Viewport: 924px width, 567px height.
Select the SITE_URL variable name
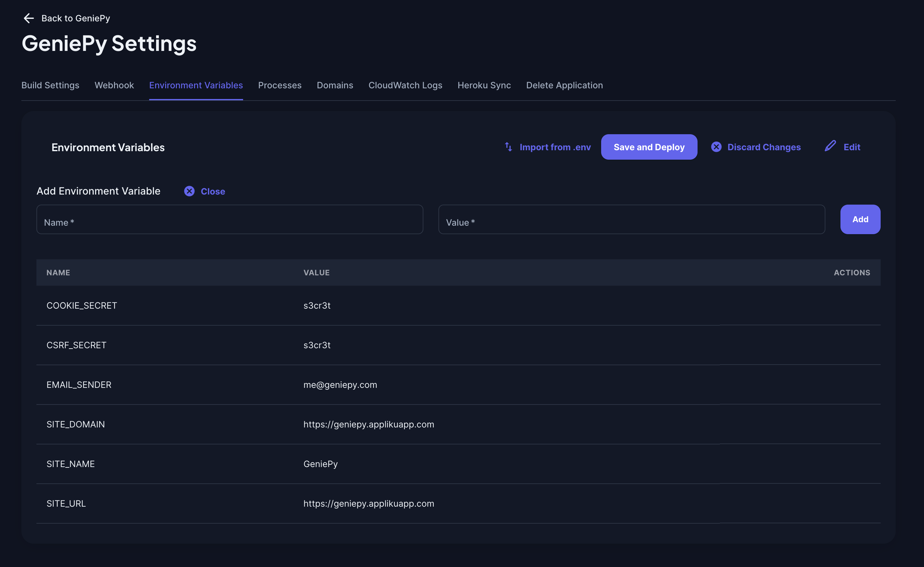click(66, 504)
